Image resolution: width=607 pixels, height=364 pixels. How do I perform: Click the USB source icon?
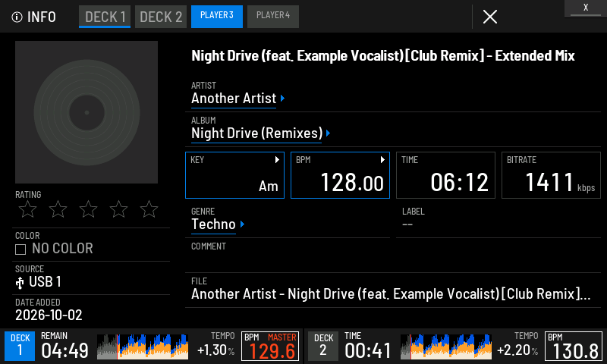pos(20,283)
